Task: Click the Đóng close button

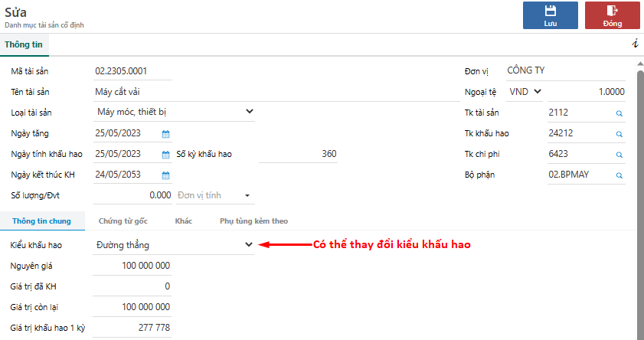Action: [x=612, y=15]
